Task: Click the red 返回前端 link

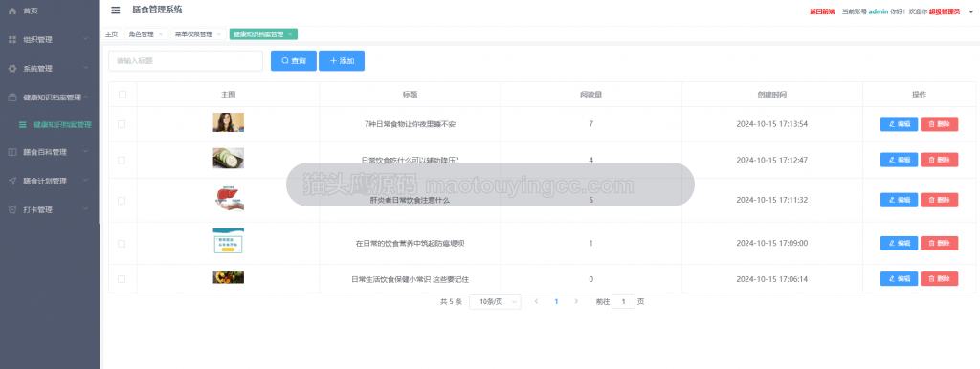Action: pos(822,11)
